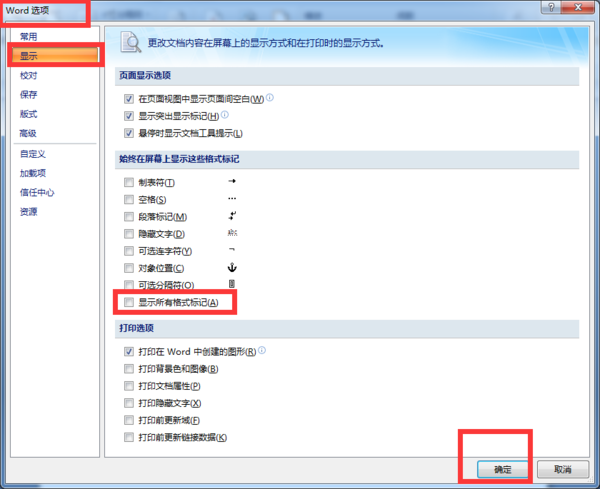Close the Word 选项 dialog
This screenshot has width=600, height=489.
pyautogui.click(x=578, y=7)
